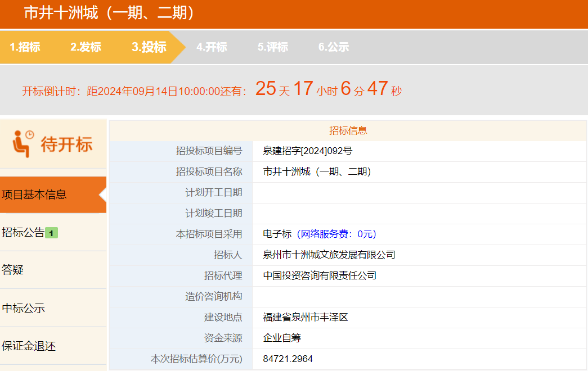Open 招标公告 in the sidebar
The height and width of the screenshot is (371, 588).
[23, 232]
